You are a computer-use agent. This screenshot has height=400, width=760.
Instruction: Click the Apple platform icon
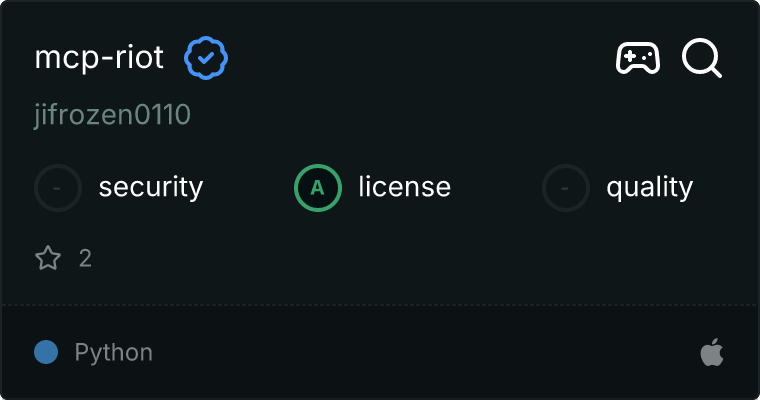(x=711, y=352)
